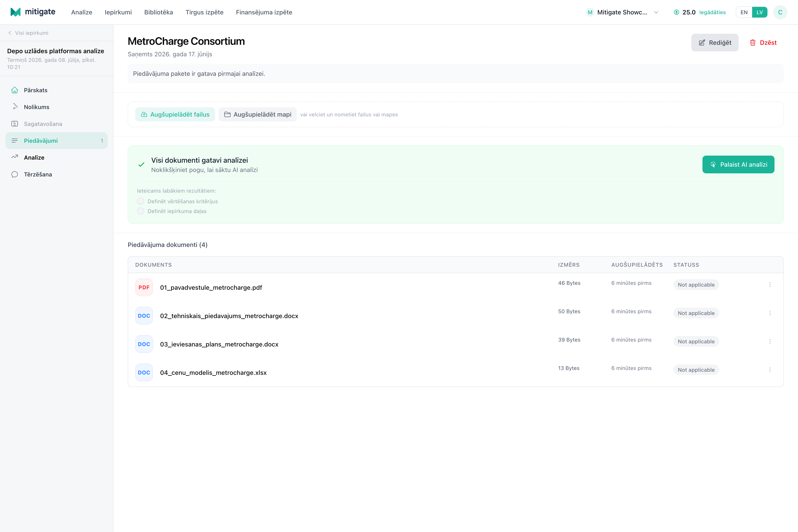Click the upload drop zone hint text

pyautogui.click(x=349, y=114)
